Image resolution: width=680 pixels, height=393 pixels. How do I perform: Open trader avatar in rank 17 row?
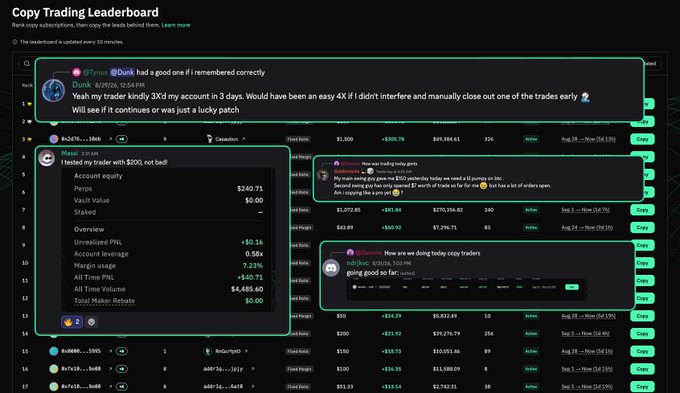54,386
